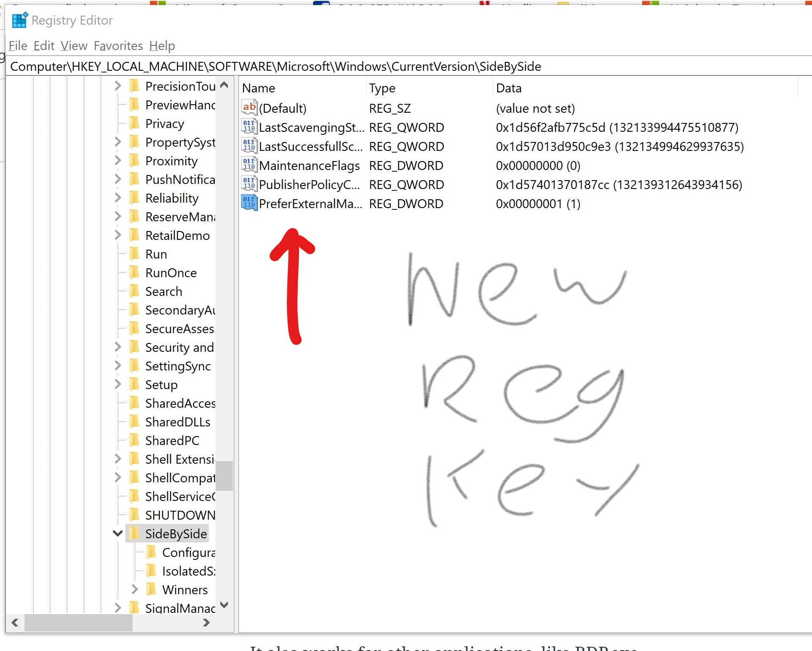The height and width of the screenshot is (651, 812).
Task: Click the tree scroll right arrow
Action: click(x=206, y=623)
